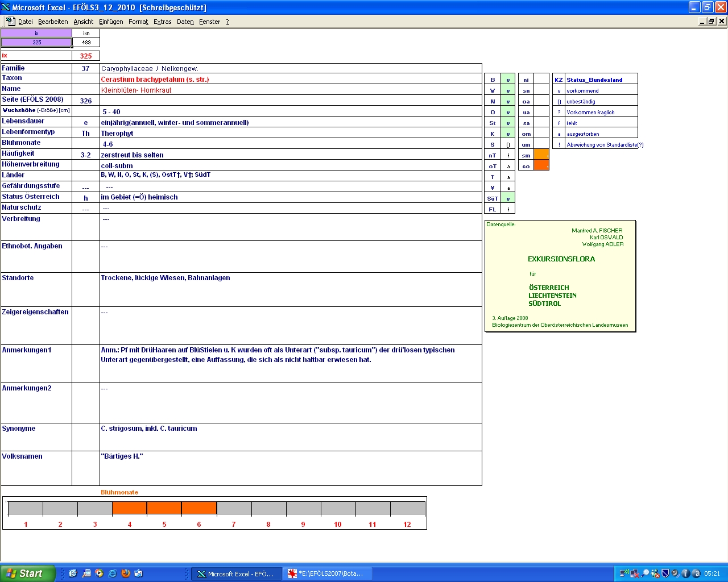
Task: Click the taskbar clock showing 05:21
Action: pos(712,573)
